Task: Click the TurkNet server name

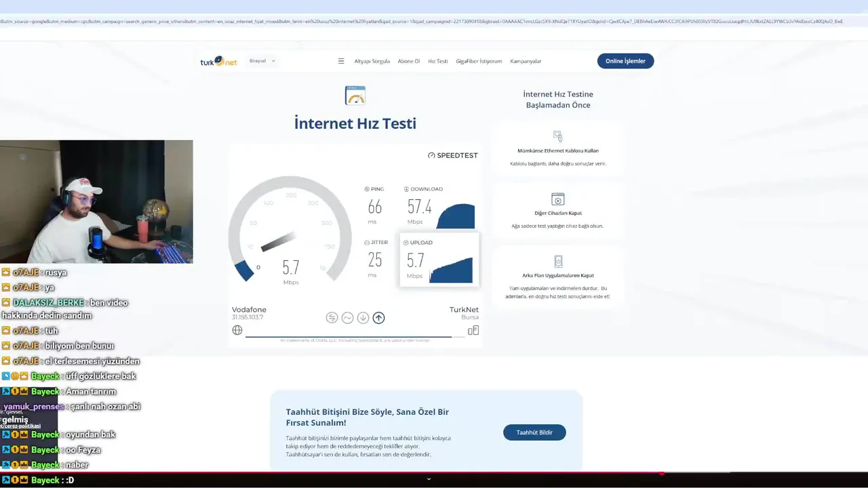Action: tap(464, 310)
